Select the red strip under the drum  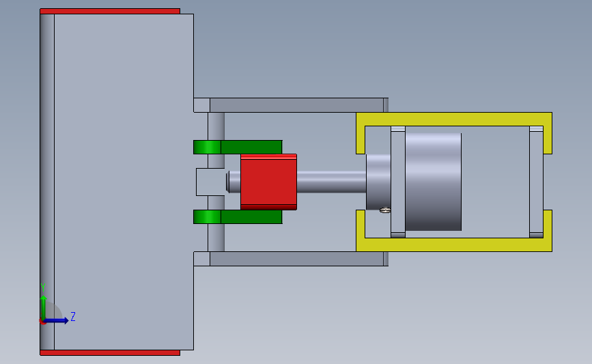pyautogui.click(x=110, y=352)
